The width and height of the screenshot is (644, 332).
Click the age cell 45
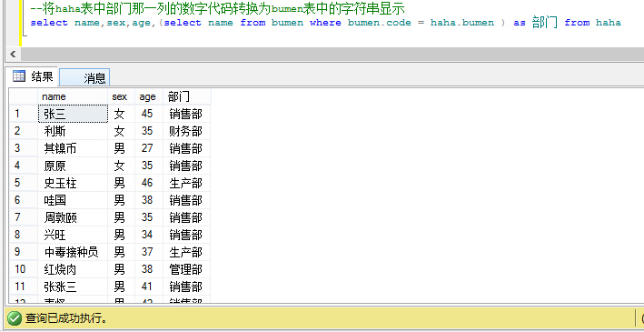(x=149, y=114)
